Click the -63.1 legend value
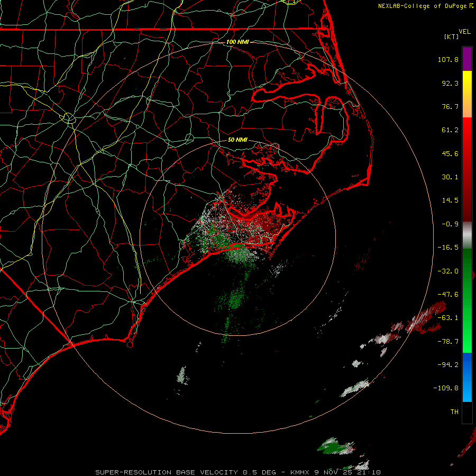 [448, 318]
